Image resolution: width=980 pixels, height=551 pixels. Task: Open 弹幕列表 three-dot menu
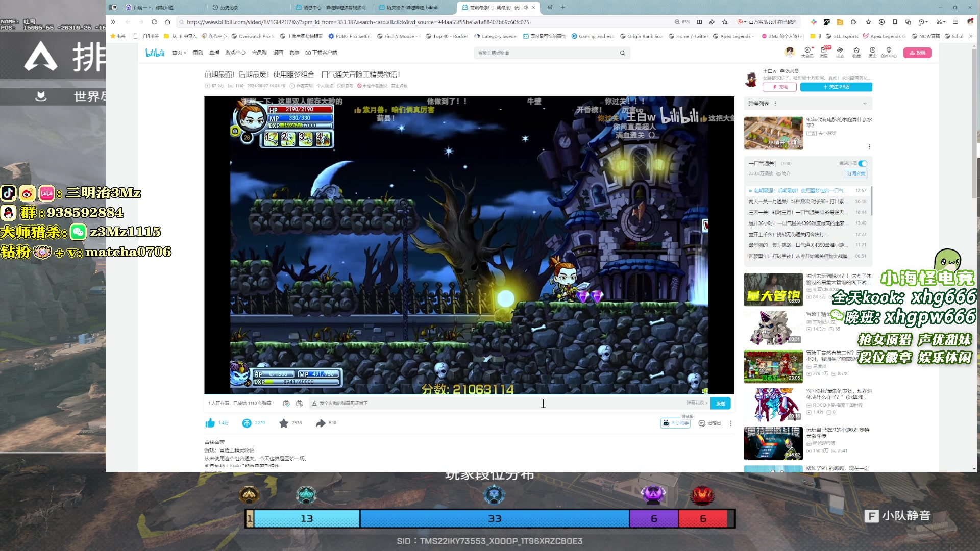pos(775,104)
